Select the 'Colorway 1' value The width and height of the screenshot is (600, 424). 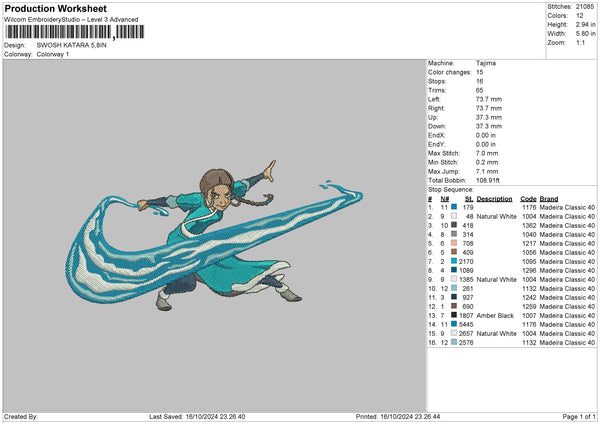pyautogui.click(x=53, y=54)
